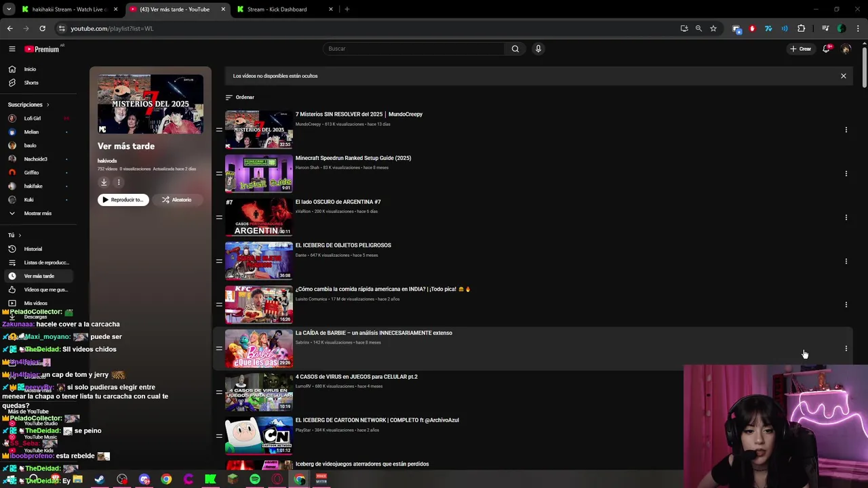
Task: Open the Chrome three-dot menu
Action: (x=859, y=28)
